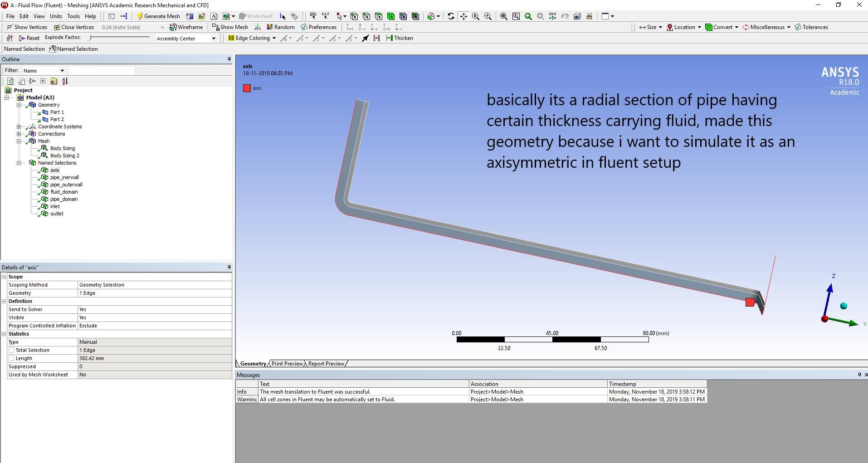
Task: Click the Preferences button
Action: pyautogui.click(x=318, y=27)
